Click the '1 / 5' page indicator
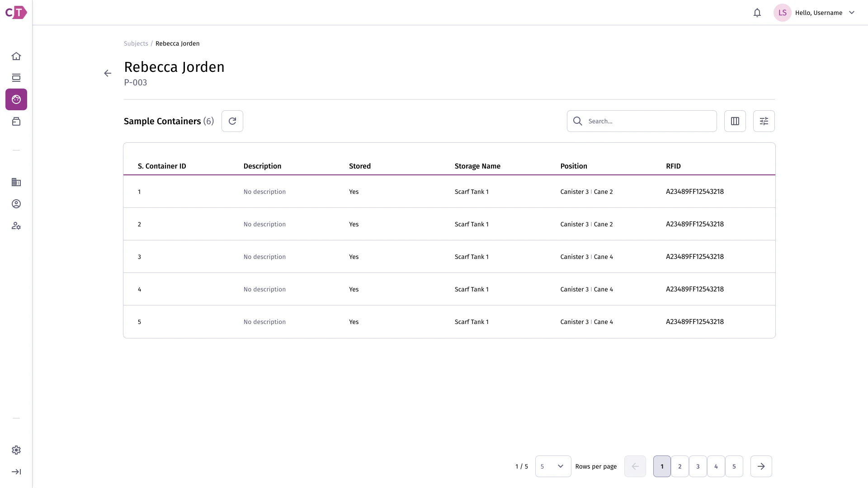 522,466
